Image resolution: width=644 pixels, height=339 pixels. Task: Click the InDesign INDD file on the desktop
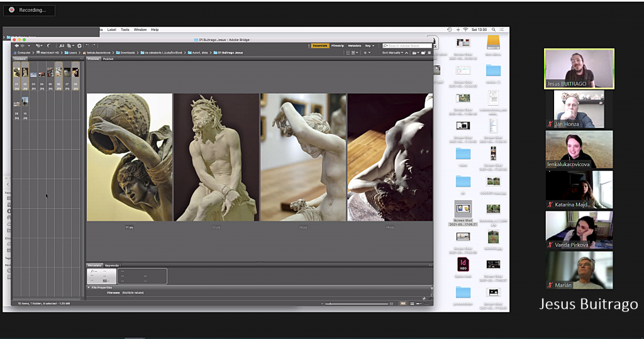(x=463, y=264)
